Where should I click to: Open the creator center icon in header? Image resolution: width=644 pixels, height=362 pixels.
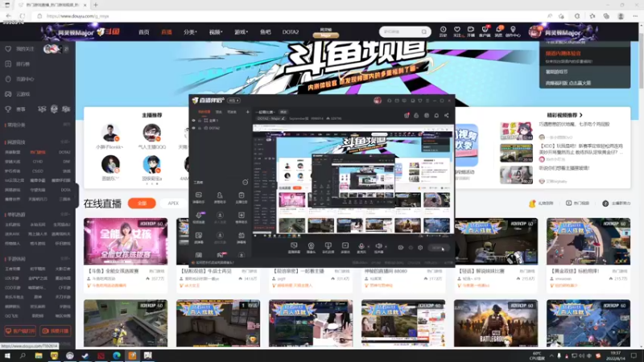click(513, 30)
